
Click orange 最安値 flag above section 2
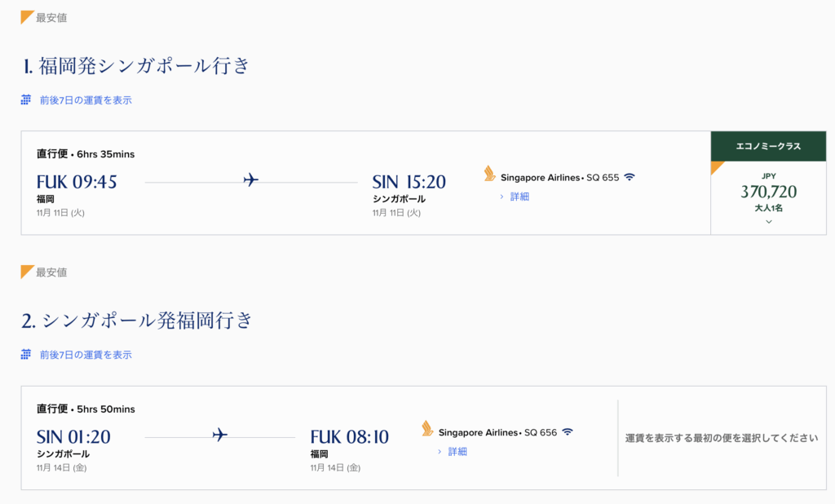coord(27,272)
